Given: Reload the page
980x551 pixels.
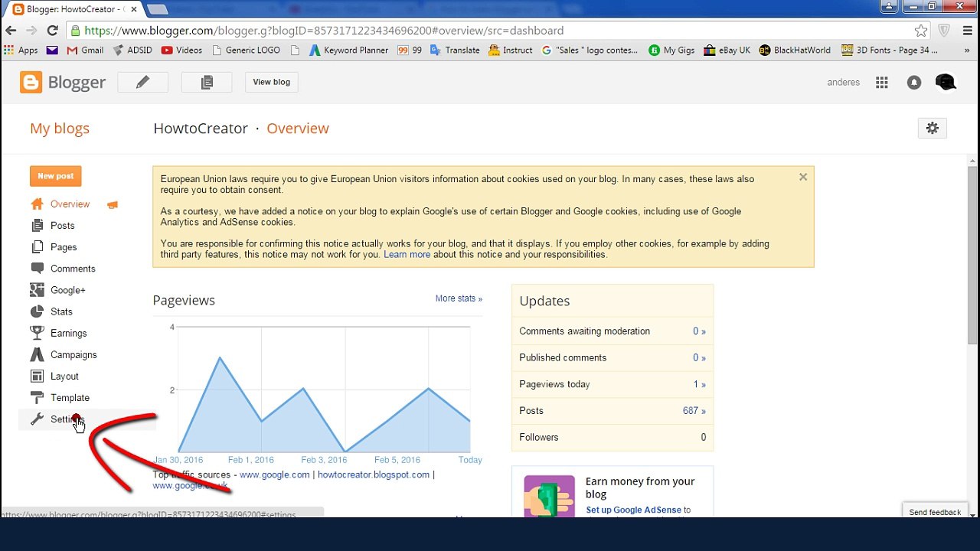Looking at the screenshot, I should pyautogui.click(x=52, y=31).
